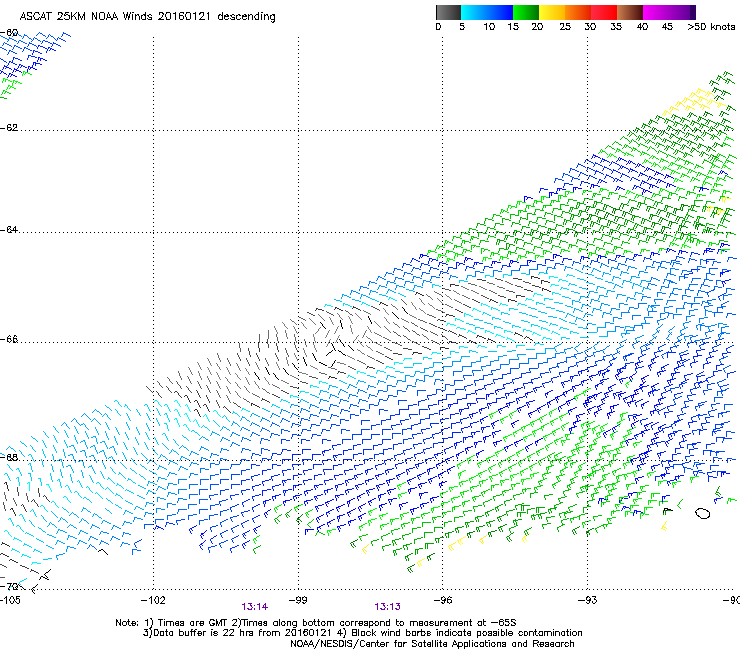Click the latitude label '-64'
The image size is (740, 650).
pos(9,230)
